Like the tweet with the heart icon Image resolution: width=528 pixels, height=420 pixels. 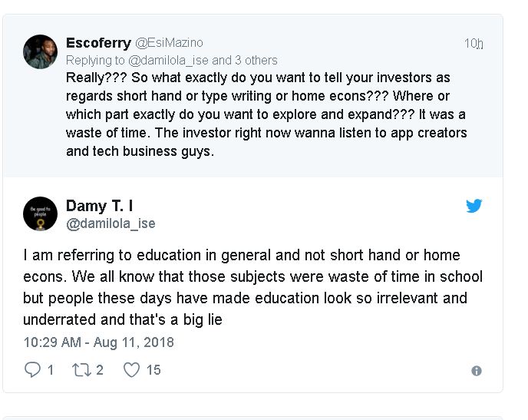pos(132,370)
